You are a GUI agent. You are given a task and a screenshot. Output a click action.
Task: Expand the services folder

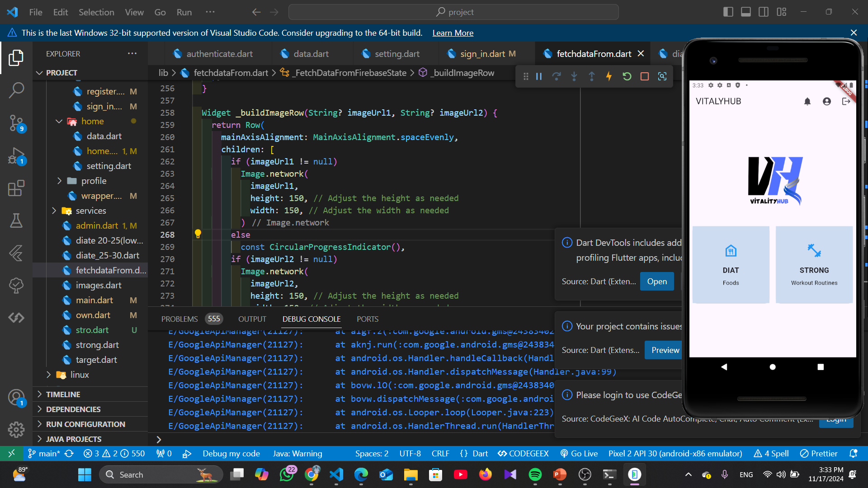coord(90,211)
